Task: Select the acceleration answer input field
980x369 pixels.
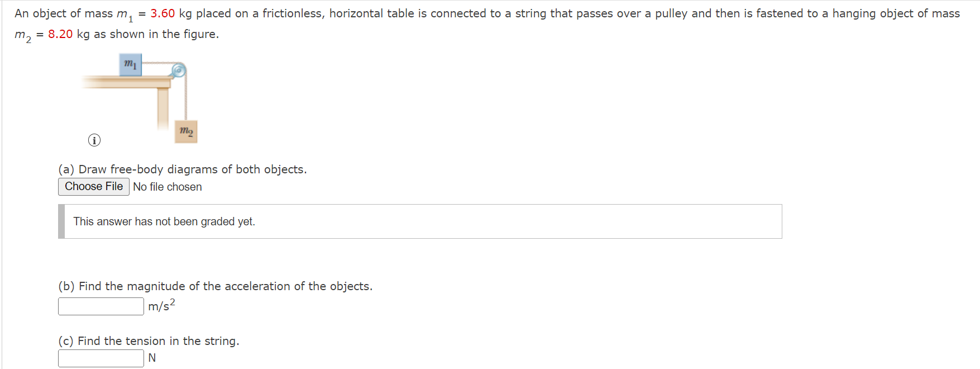Action: click(x=101, y=306)
